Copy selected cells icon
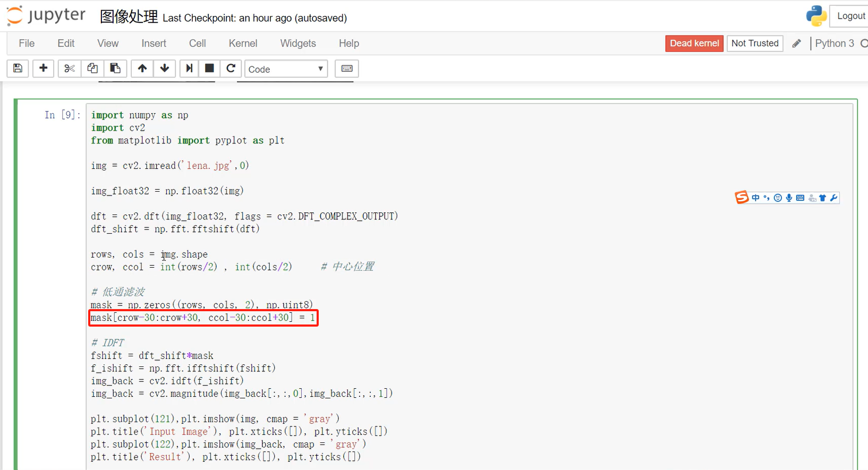 (x=92, y=68)
